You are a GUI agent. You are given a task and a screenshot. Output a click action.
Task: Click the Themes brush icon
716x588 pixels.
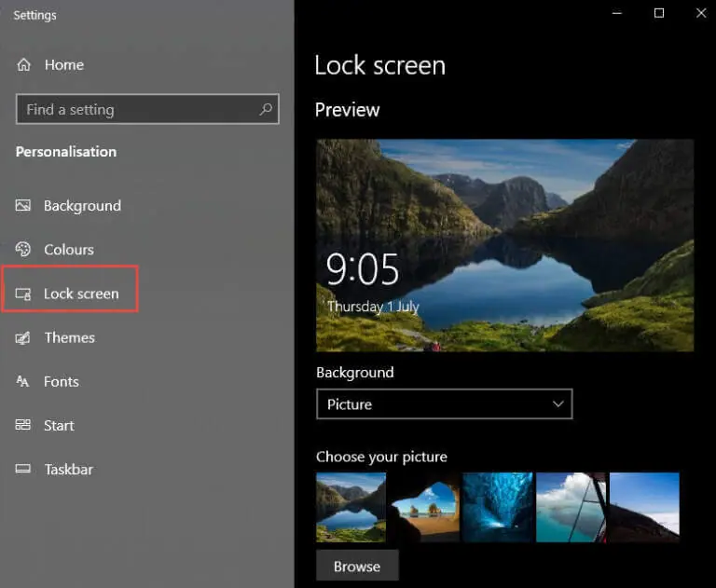coord(22,338)
